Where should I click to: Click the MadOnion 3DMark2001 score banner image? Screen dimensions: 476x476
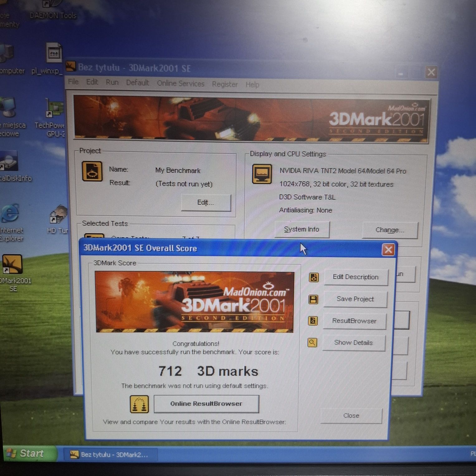pyautogui.click(x=194, y=302)
